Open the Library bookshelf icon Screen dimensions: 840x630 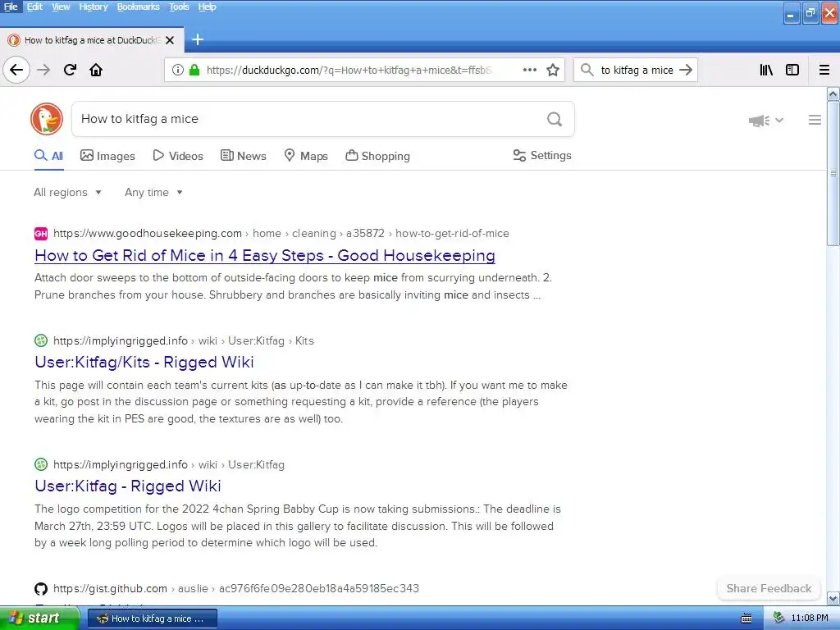(x=766, y=70)
